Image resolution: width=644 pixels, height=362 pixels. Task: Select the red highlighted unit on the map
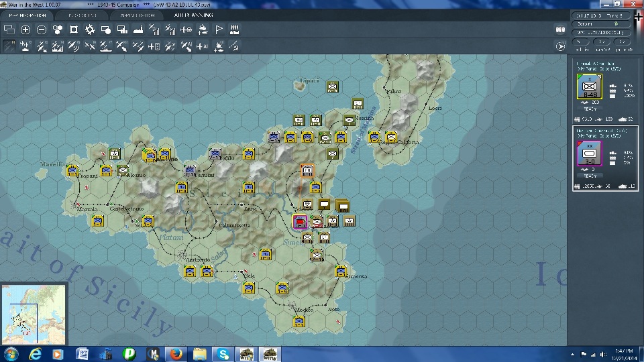tap(301, 222)
